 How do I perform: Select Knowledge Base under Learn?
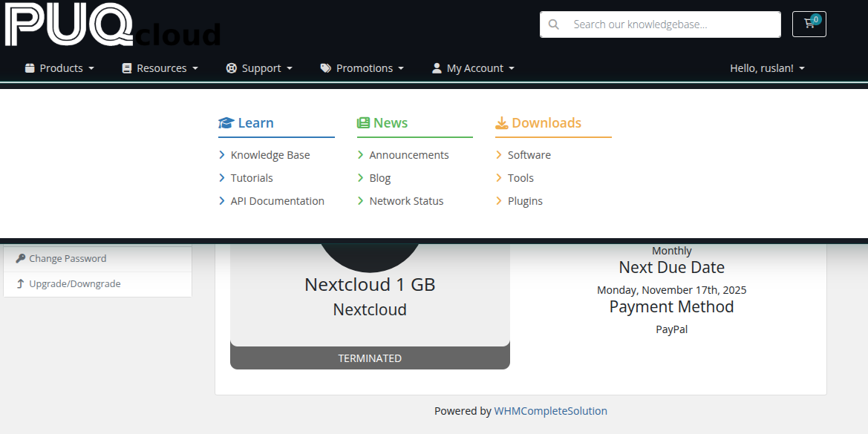(x=270, y=155)
